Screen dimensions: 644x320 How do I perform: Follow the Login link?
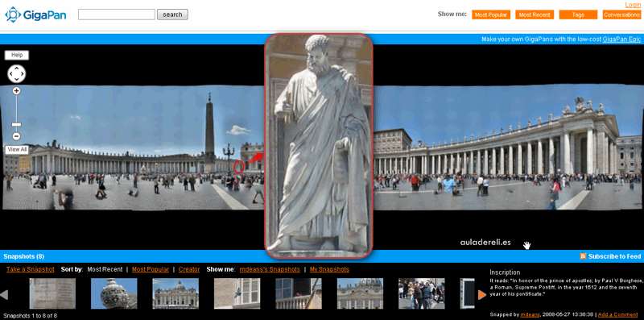pyautogui.click(x=633, y=5)
